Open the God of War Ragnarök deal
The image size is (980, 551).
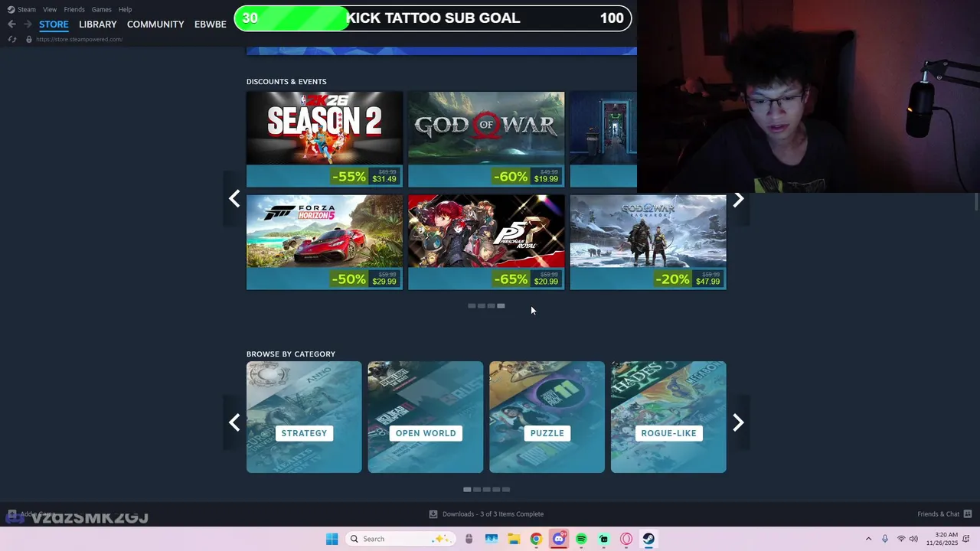648,242
